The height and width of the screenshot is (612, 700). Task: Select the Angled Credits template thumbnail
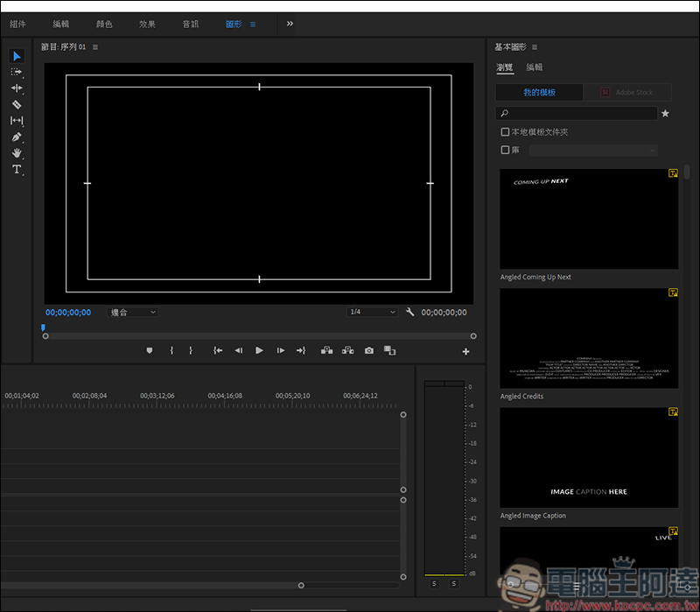point(589,338)
